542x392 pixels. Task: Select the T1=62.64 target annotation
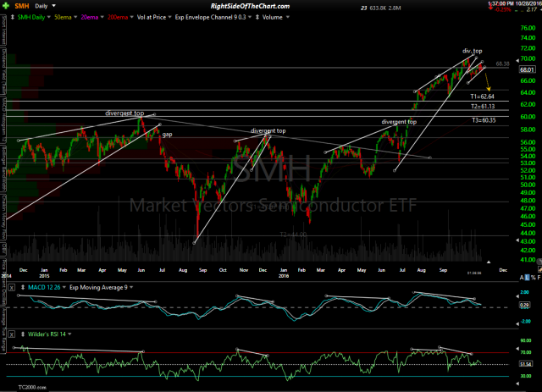pos(482,98)
